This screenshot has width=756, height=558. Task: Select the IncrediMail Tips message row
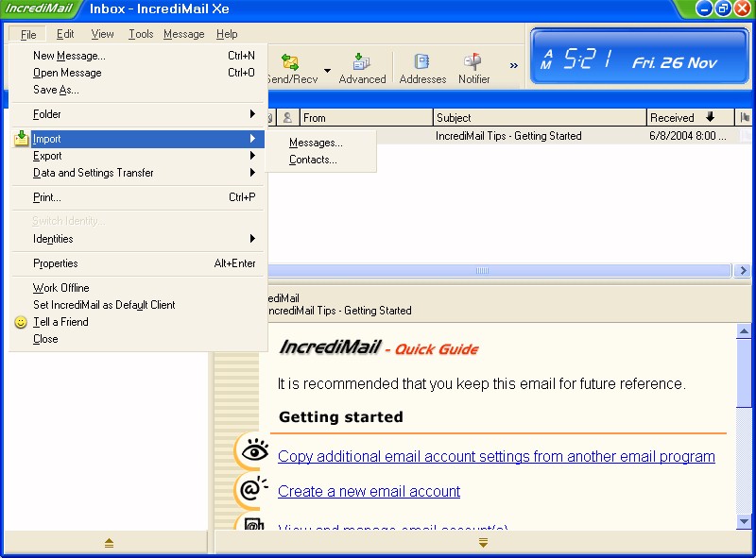(x=508, y=136)
